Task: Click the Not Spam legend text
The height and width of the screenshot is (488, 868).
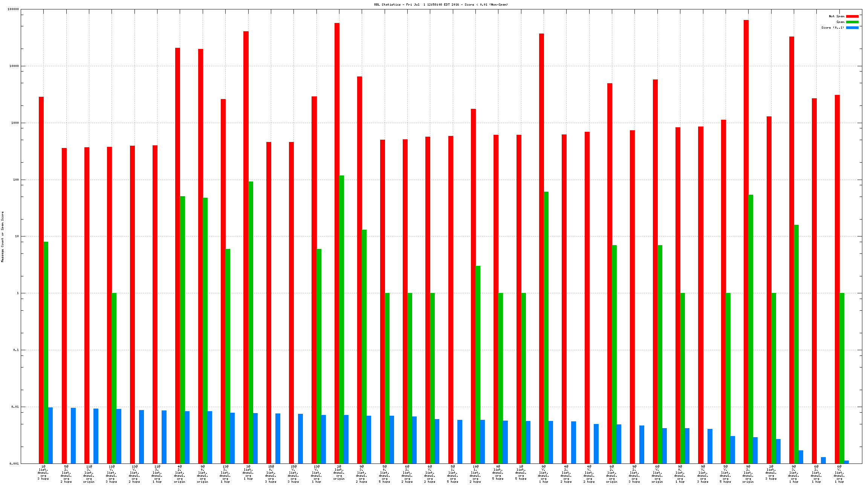Action: pos(836,16)
